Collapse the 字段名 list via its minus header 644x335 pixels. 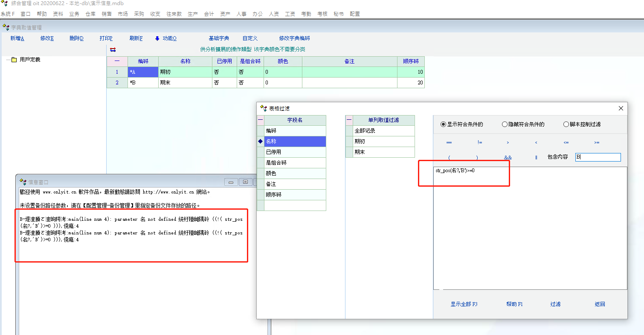pyautogui.click(x=261, y=120)
